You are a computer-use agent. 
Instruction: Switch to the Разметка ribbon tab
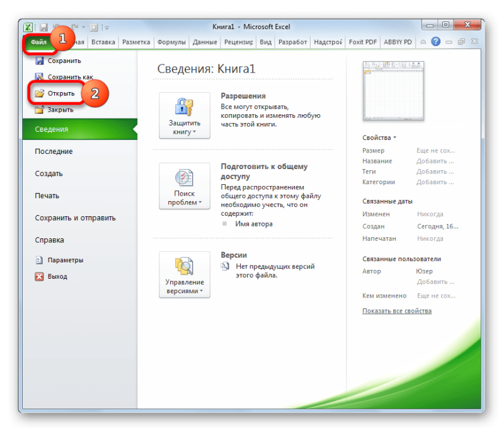[x=136, y=42]
